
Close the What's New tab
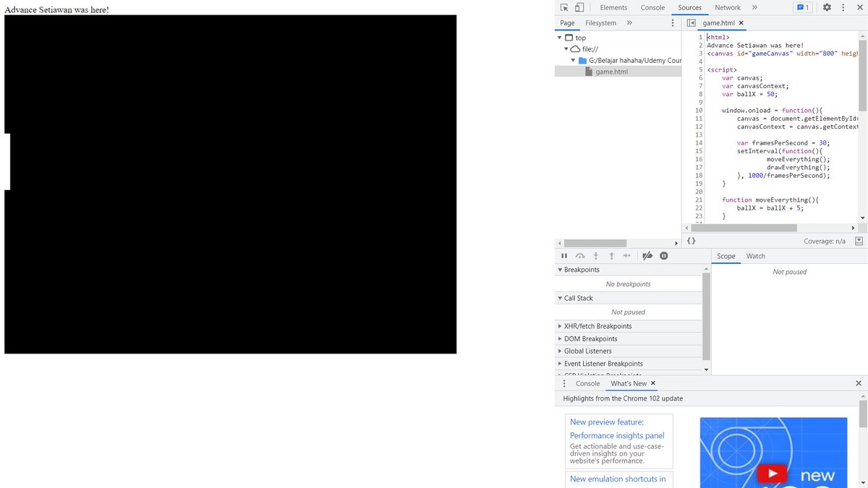click(653, 383)
